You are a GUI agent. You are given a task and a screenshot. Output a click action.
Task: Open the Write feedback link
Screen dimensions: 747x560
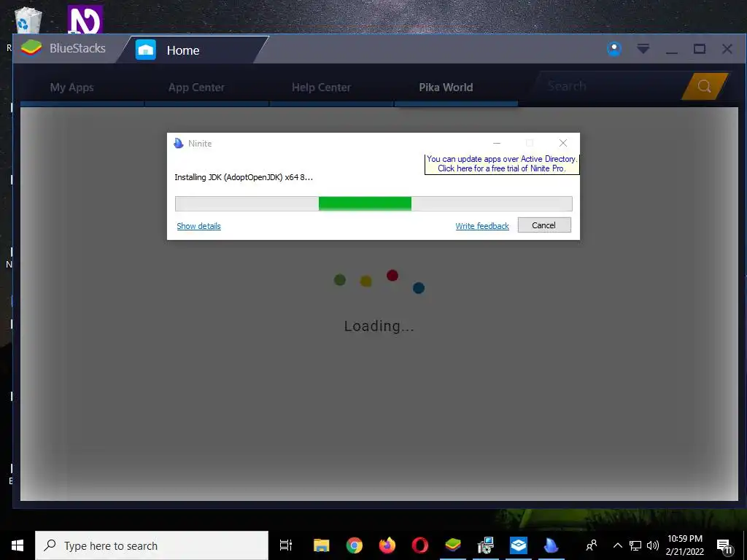click(482, 226)
